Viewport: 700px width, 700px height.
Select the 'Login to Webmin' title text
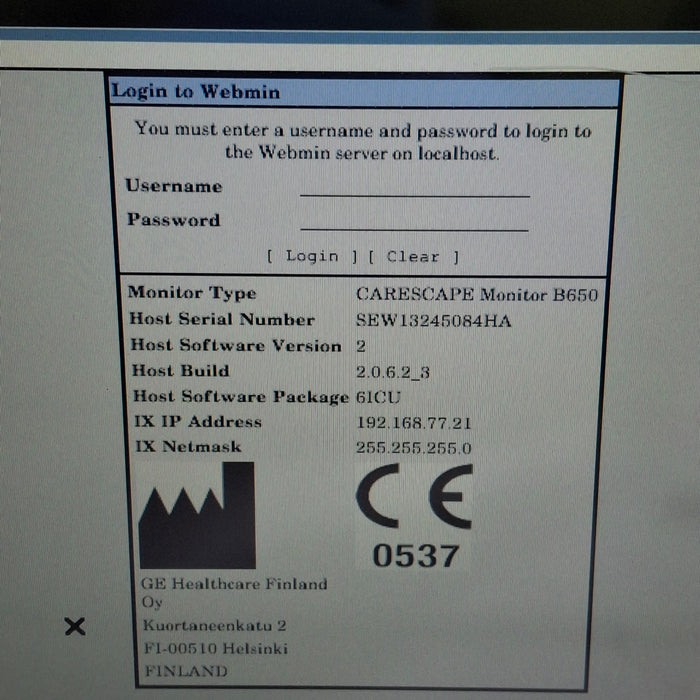click(196, 92)
